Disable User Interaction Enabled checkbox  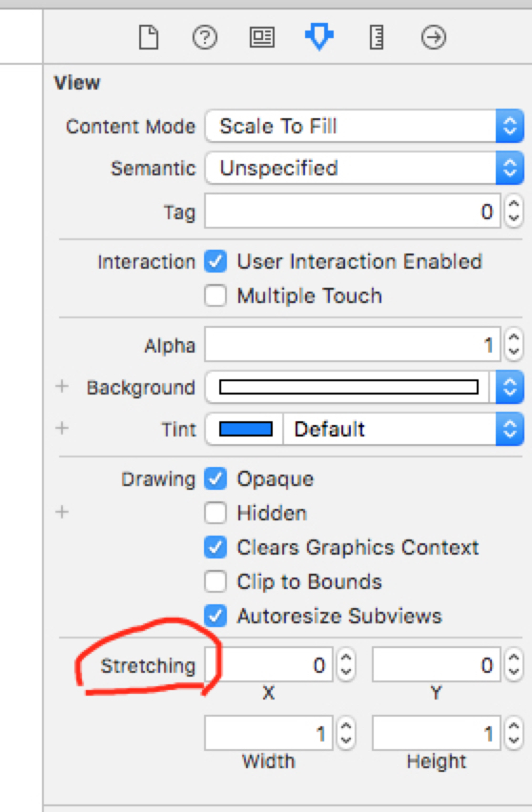click(215, 261)
